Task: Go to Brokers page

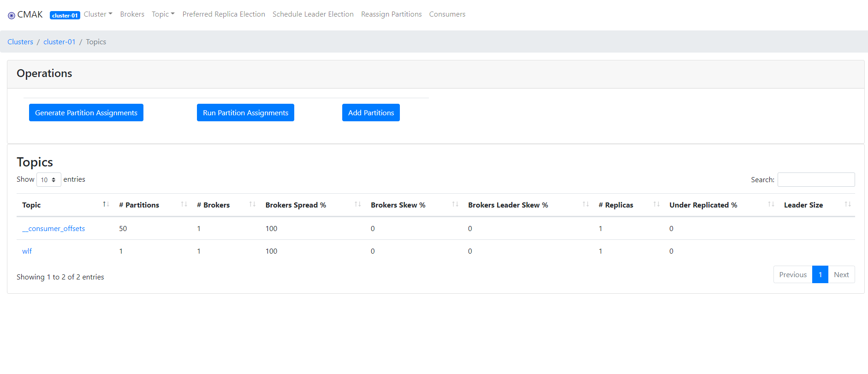Action: 132,14
